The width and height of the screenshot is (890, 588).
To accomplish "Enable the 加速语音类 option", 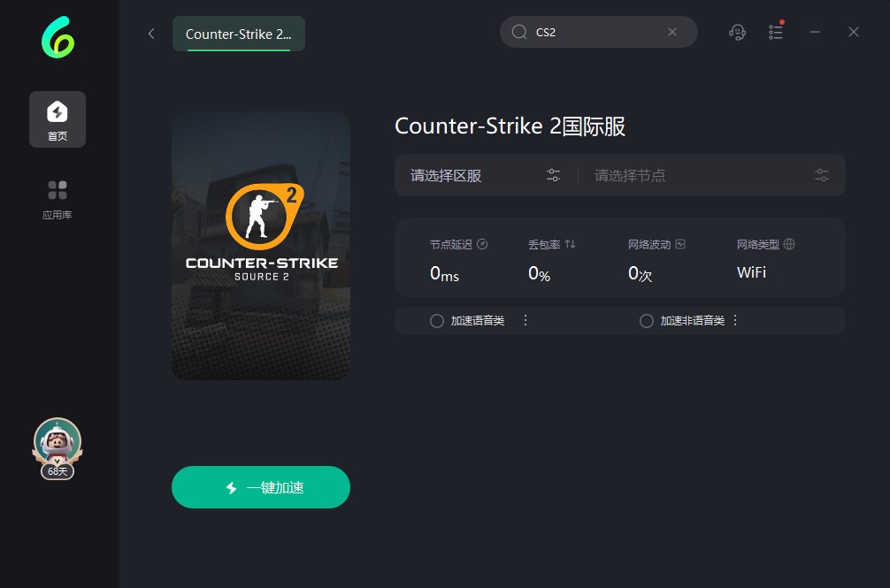I will click(436, 321).
